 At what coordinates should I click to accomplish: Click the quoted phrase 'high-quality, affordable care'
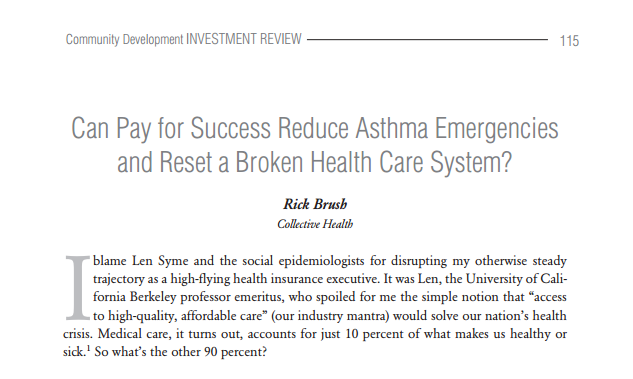pos(185,316)
